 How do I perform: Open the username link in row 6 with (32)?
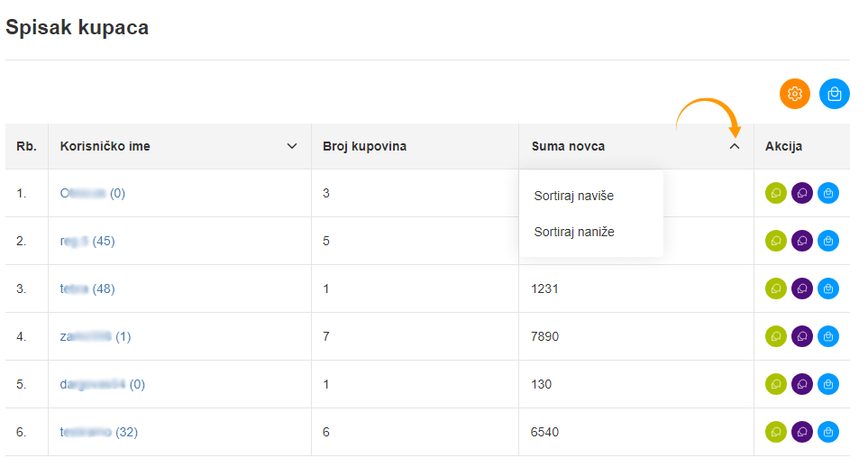pyautogui.click(x=98, y=432)
